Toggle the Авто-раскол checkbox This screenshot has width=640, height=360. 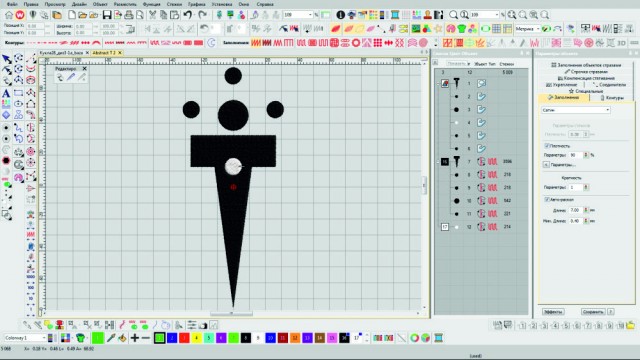[x=547, y=200]
